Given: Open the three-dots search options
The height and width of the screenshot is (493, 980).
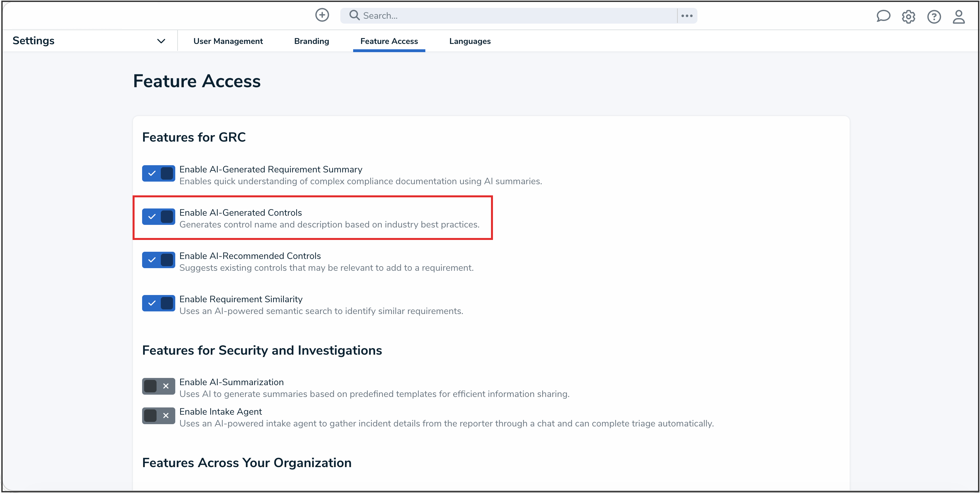Looking at the screenshot, I should [x=687, y=16].
